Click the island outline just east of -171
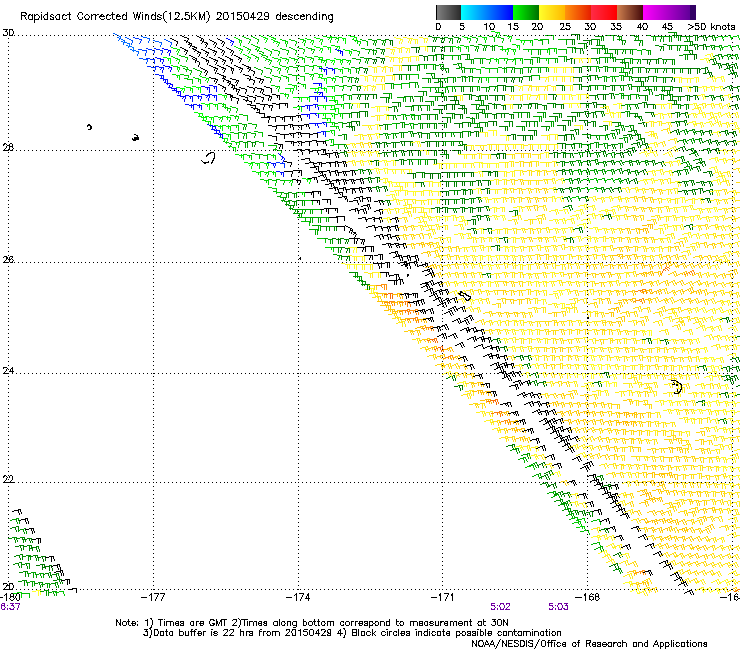 tap(465, 296)
